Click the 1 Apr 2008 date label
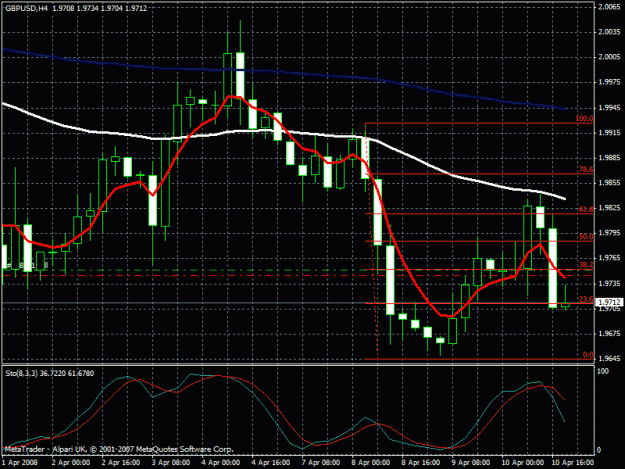This screenshot has height=469, width=625. [x=20, y=463]
